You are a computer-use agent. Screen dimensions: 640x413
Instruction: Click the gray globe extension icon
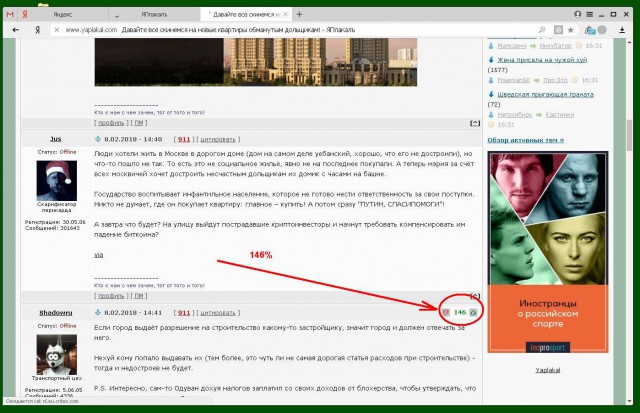coord(602,30)
